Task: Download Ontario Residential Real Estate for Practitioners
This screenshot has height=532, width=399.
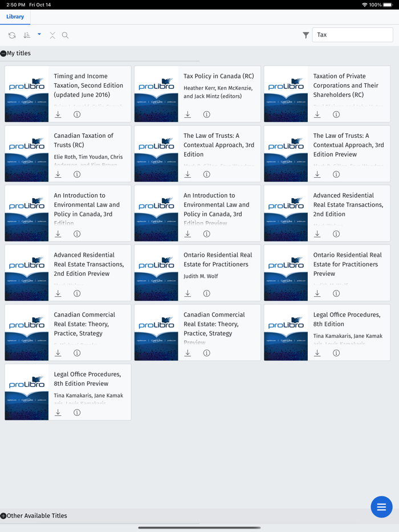Action: coord(188,293)
